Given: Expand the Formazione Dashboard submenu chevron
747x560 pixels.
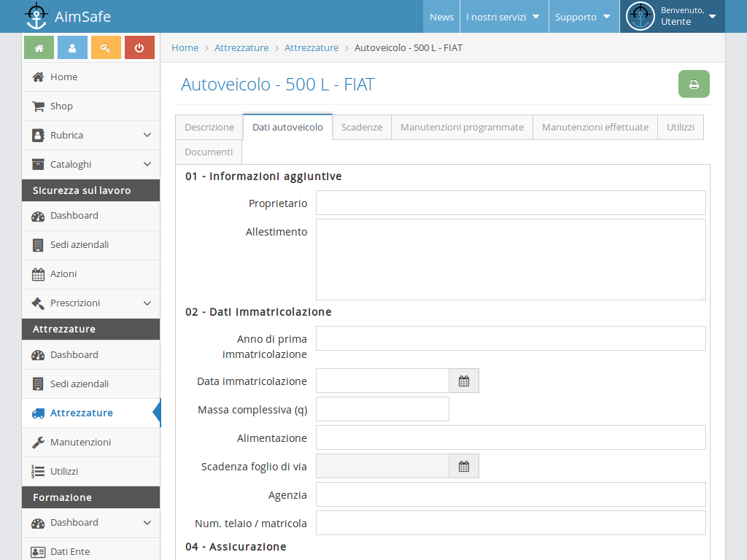Looking at the screenshot, I should tap(147, 523).
